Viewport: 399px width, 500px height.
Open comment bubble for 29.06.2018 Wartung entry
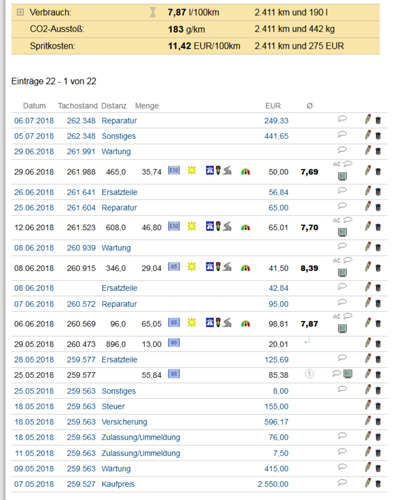tap(342, 150)
